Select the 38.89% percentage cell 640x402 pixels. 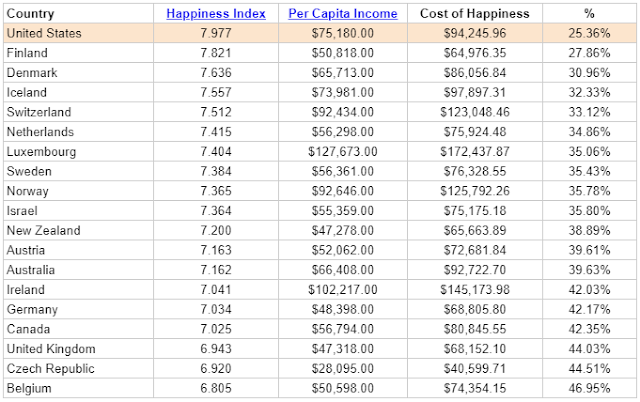(589, 230)
